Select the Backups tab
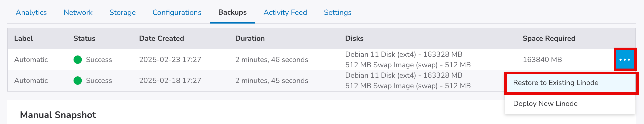644x124 pixels. pyautogui.click(x=232, y=13)
